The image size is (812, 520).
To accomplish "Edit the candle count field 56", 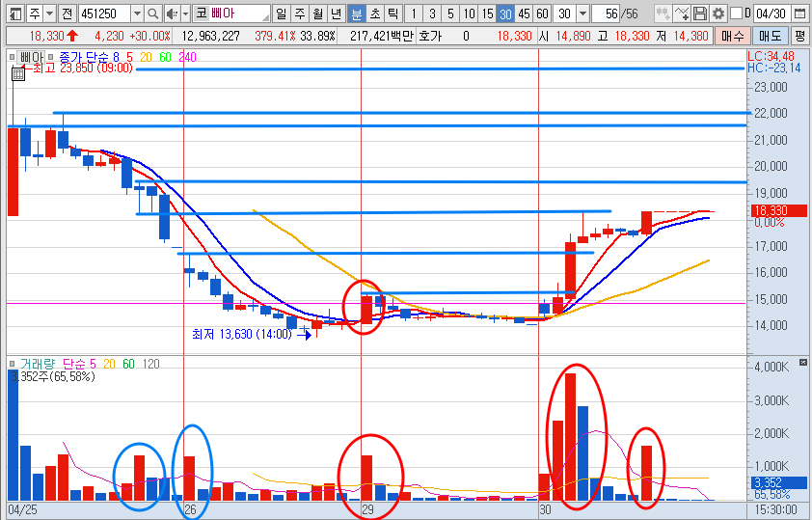I will click(607, 14).
